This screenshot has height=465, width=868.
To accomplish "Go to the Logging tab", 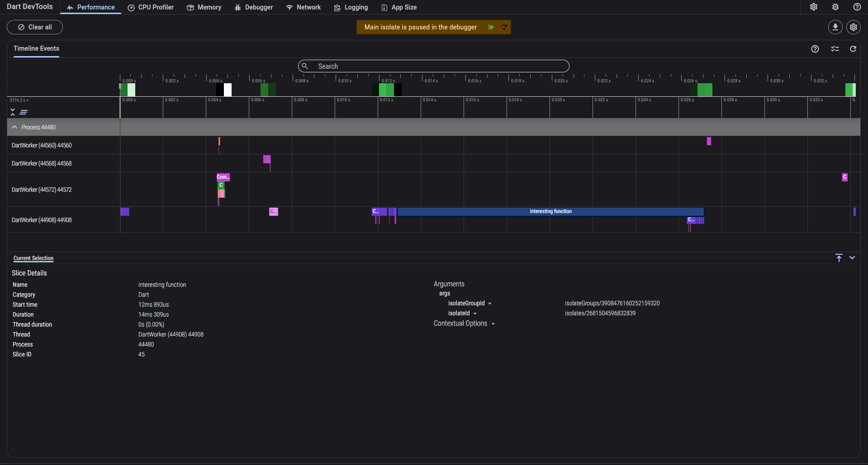I will (351, 7).
